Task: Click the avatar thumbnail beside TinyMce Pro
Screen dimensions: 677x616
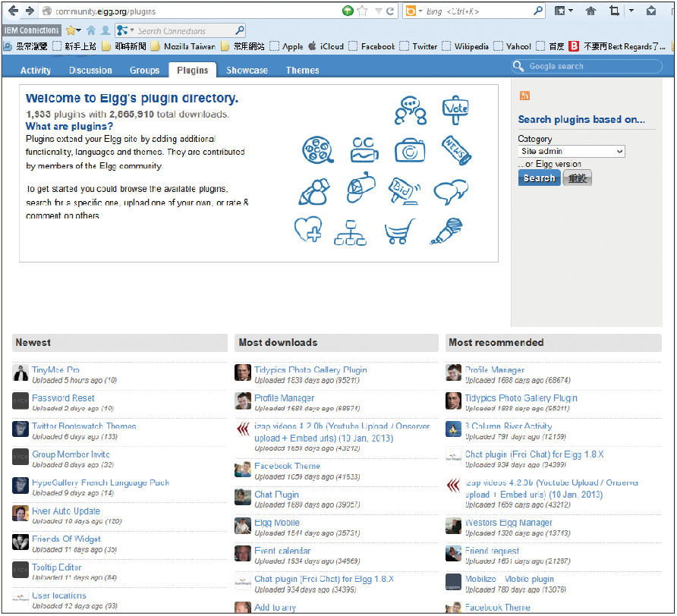Action: pos(20,373)
